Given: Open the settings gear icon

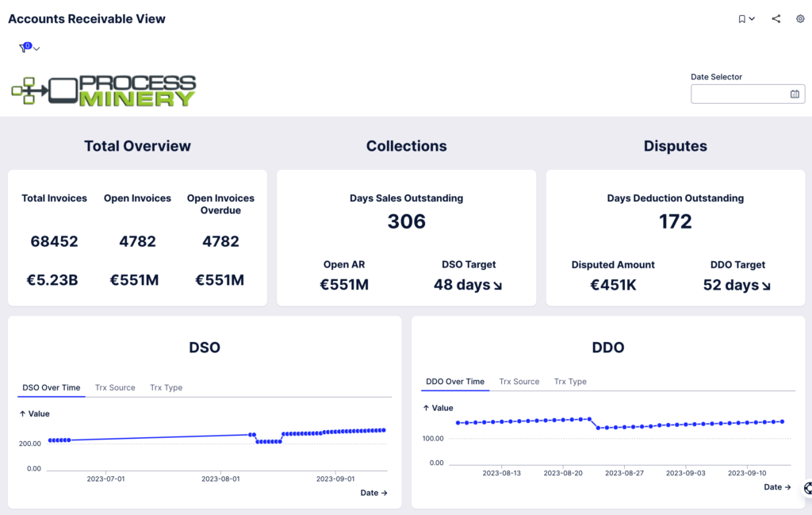Looking at the screenshot, I should 800,19.
